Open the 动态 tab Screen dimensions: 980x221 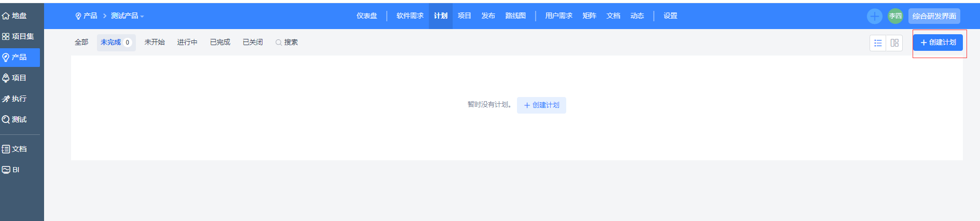click(x=637, y=16)
